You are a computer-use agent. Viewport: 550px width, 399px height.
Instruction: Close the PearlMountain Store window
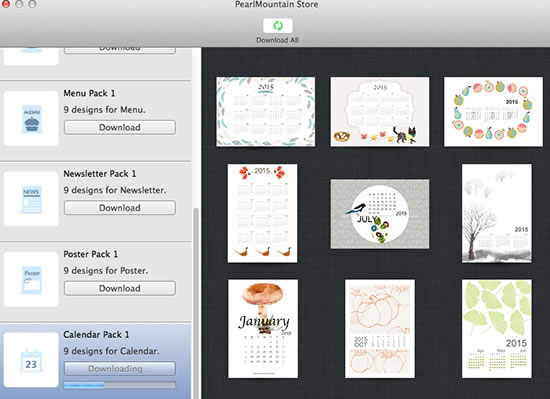pyautogui.click(x=6, y=4)
